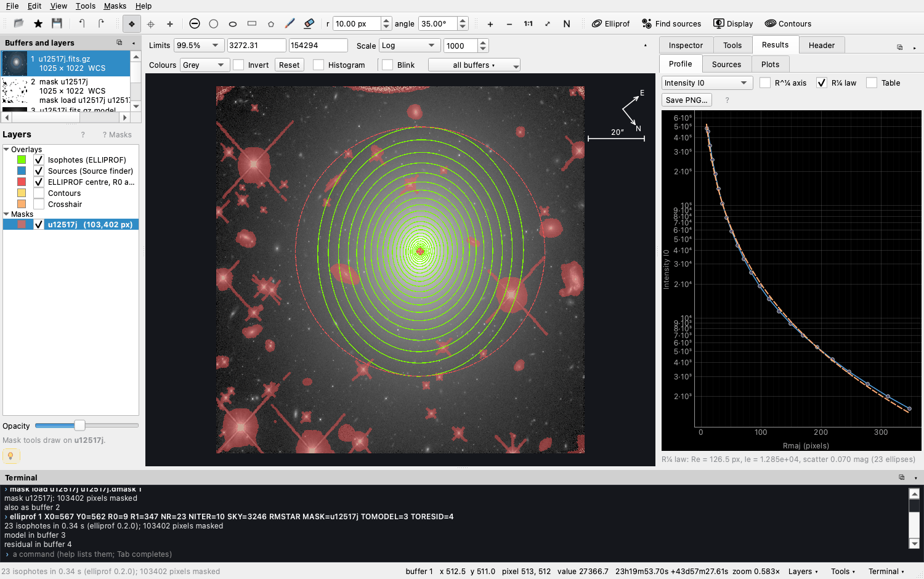Image resolution: width=924 pixels, height=579 pixels.
Task: Click the Reset colours button
Action: (289, 65)
